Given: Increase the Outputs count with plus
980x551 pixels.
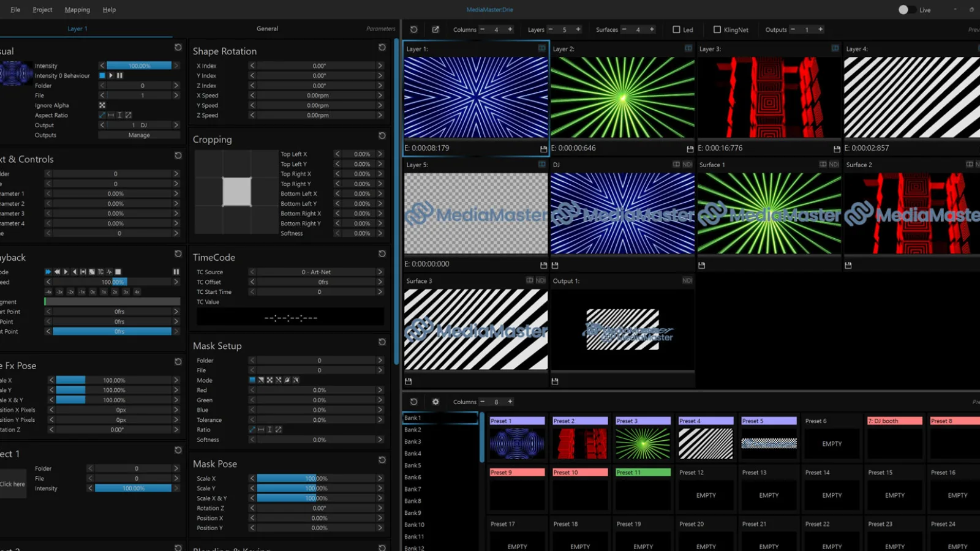Looking at the screenshot, I should 821,29.
